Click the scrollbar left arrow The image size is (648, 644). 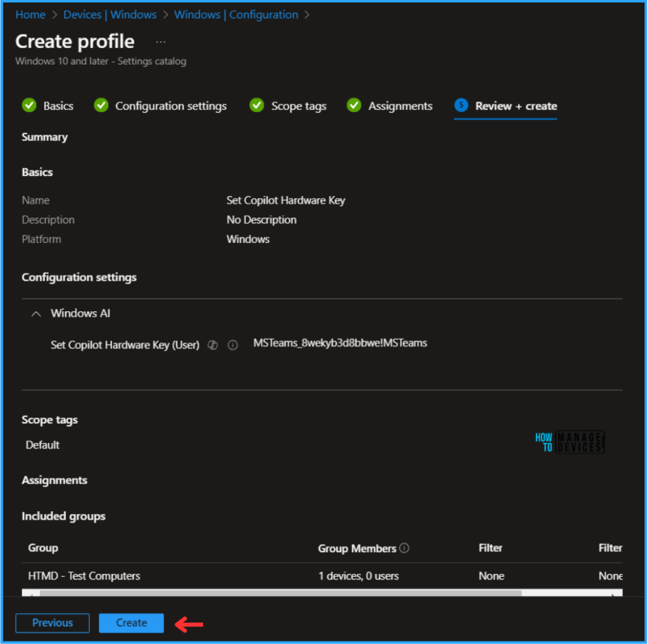pos(31,594)
